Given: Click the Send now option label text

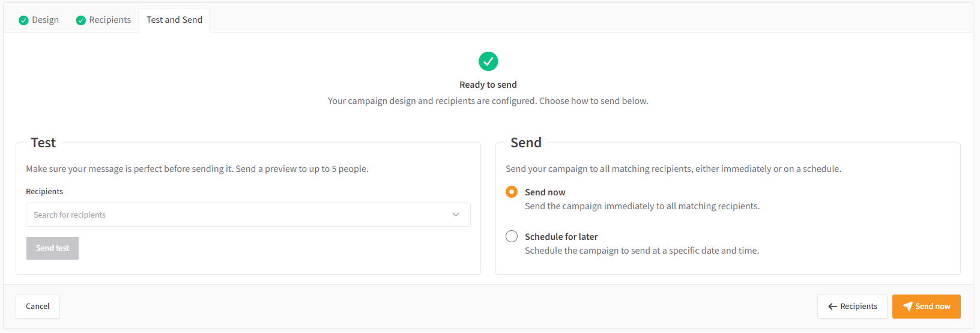Looking at the screenshot, I should pyautogui.click(x=545, y=192).
